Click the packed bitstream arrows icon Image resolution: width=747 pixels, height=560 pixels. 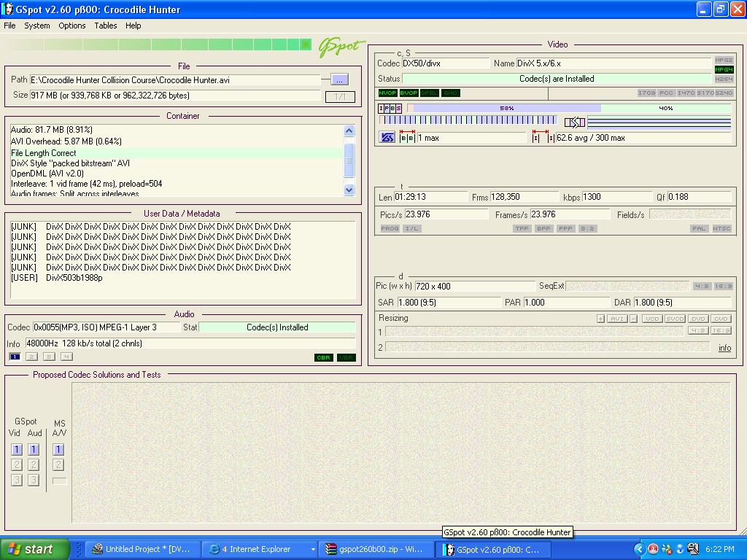click(x=575, y=122)
